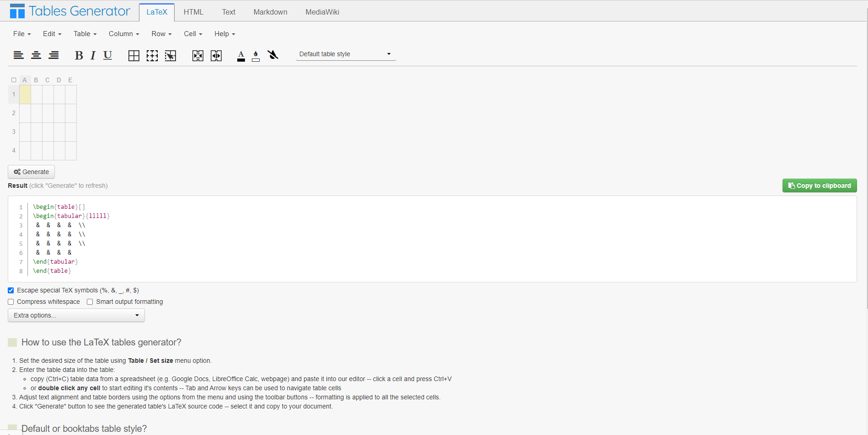Uncheck Escape special TeX symbols
The width and height of the screenshot is (868, 435).
click(x=11, y=291)
